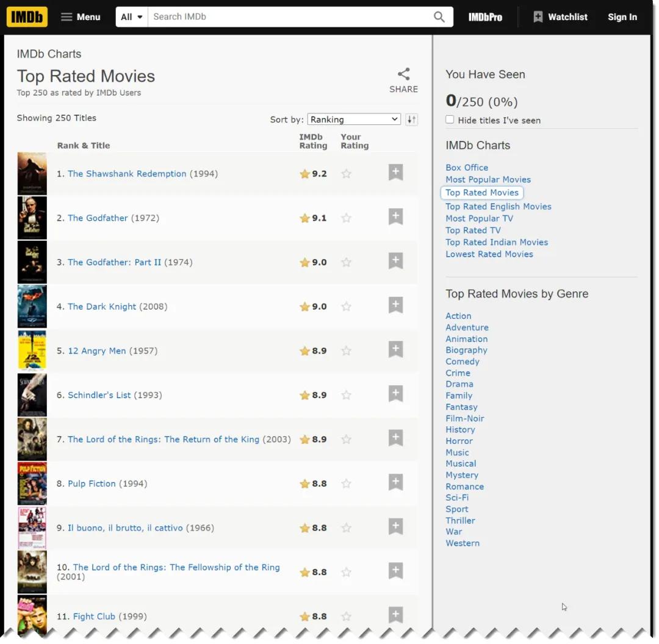659x644 pixels.
Task: Open the Sort by Ranking dropdown
Action: [354, 120]
